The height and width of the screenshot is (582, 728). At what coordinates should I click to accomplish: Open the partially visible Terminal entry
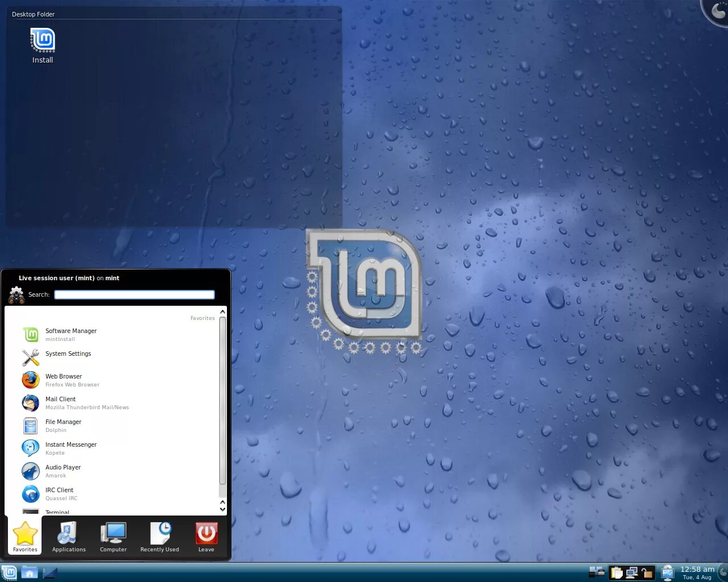(118, 511)
